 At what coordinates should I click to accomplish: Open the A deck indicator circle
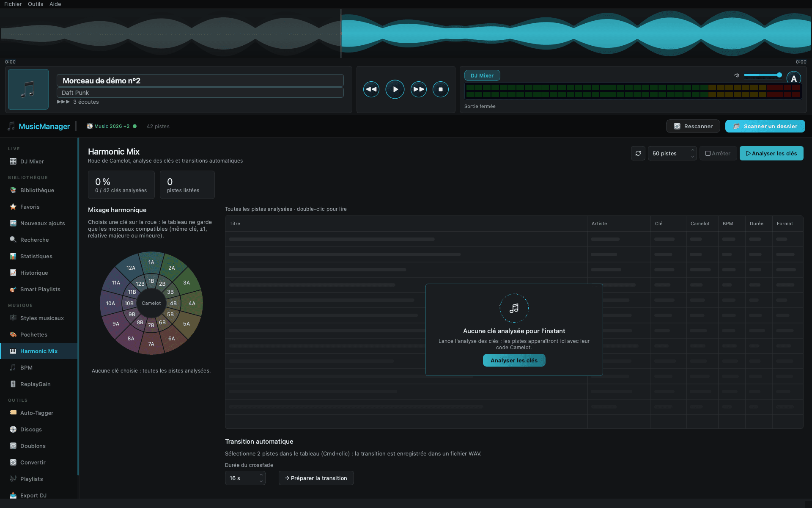click(793, 78)
